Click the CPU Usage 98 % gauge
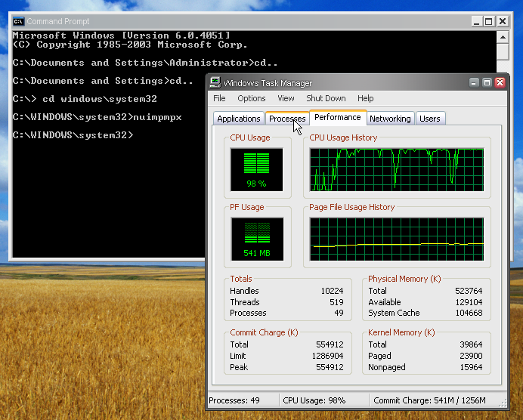This screenshot has height=420, width=523. coord(256,170)
